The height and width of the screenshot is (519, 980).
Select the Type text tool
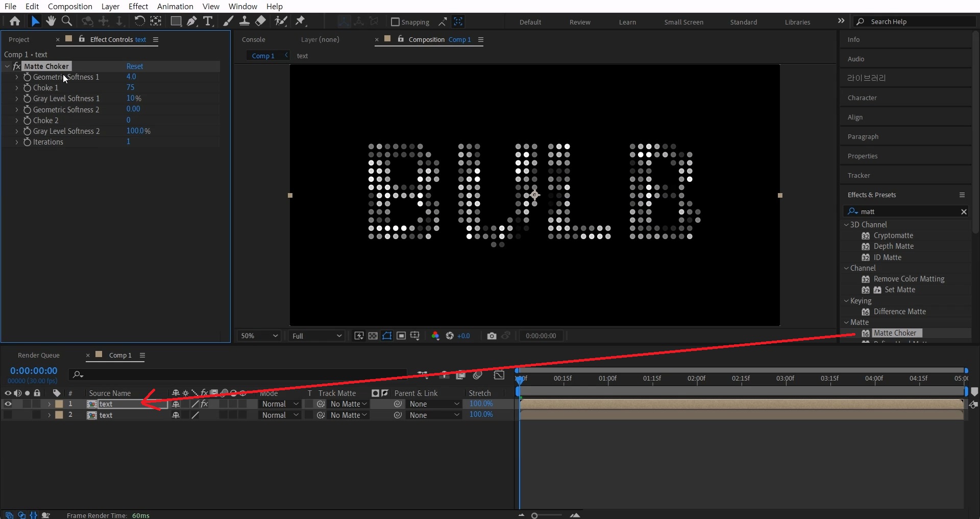[x=208, y=21]
